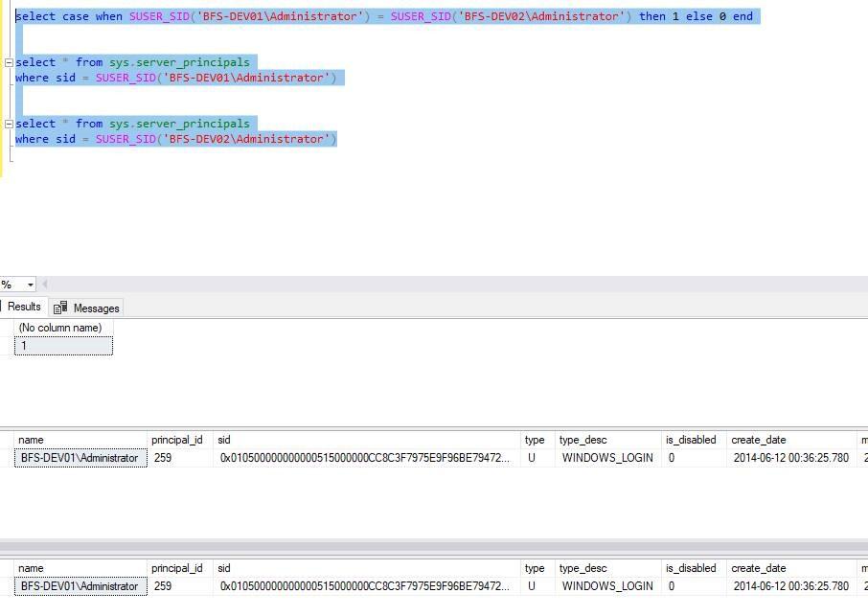The height and width of the screenshot is (616, 868).
Task: Select the 259 cell in the middle grid
Action: point(180,458)
